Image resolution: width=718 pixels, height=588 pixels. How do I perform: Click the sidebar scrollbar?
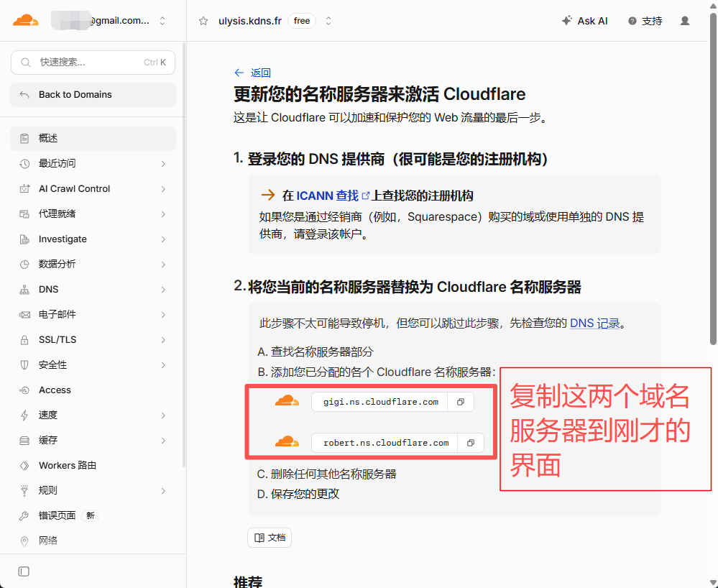(x=183, y=254)
